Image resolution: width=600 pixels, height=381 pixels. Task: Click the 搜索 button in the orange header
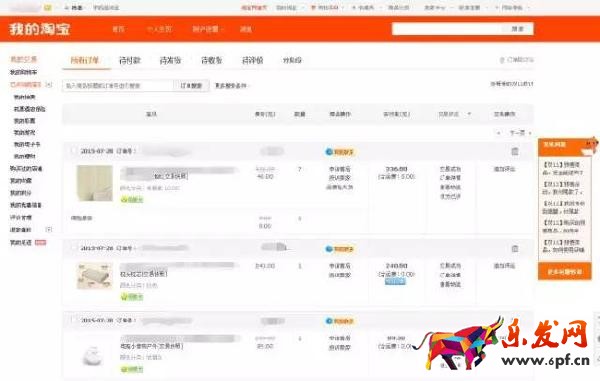517,29
